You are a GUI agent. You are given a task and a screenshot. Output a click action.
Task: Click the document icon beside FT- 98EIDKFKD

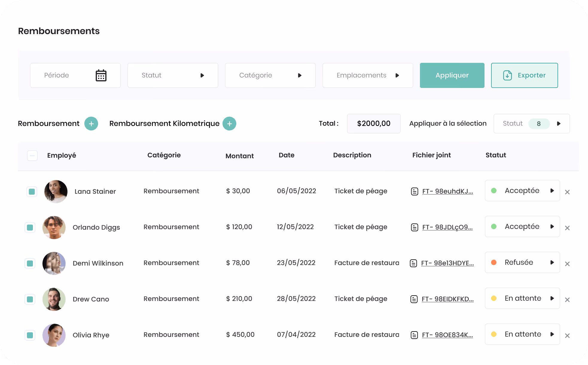pos(414,299)
